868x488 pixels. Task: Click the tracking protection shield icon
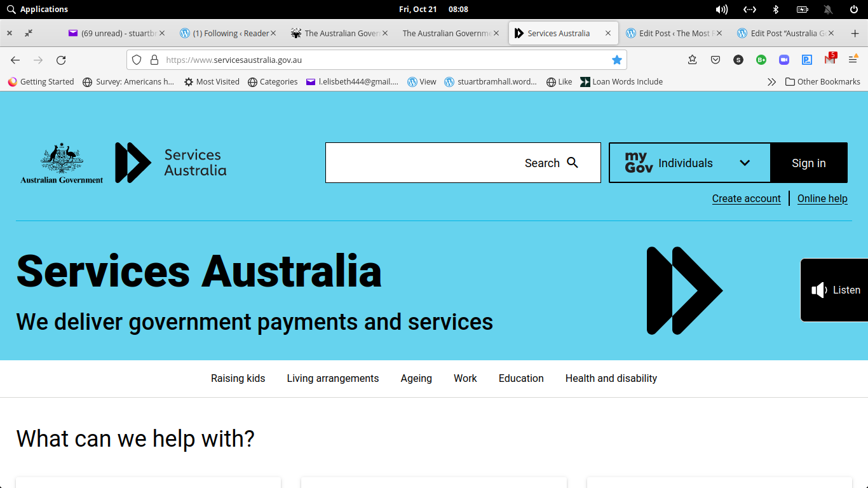point(137,60)
